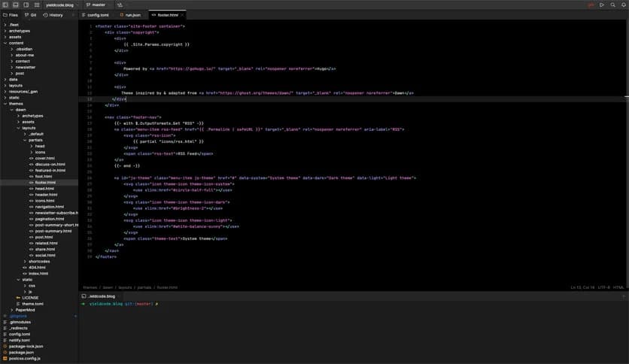Click the activity graph icon beside master
This screenshot has width=629, height=364.
click(x=120, y=5)
